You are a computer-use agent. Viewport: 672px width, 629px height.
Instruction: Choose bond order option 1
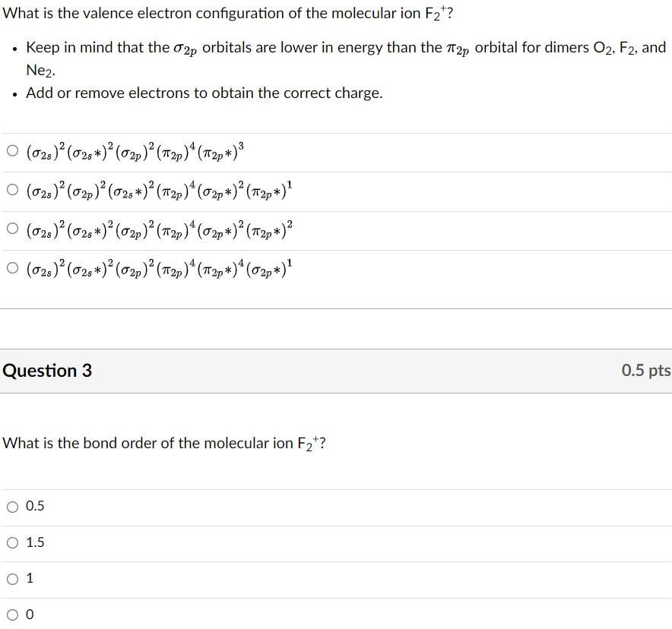pyautogui.click(x=12, y=577)
